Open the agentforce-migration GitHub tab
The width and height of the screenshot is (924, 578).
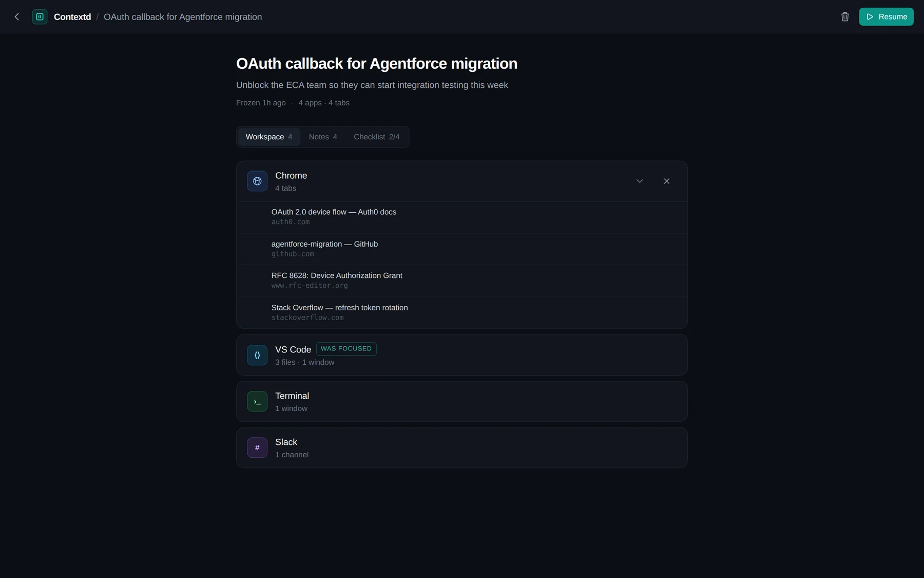[462, 249]
